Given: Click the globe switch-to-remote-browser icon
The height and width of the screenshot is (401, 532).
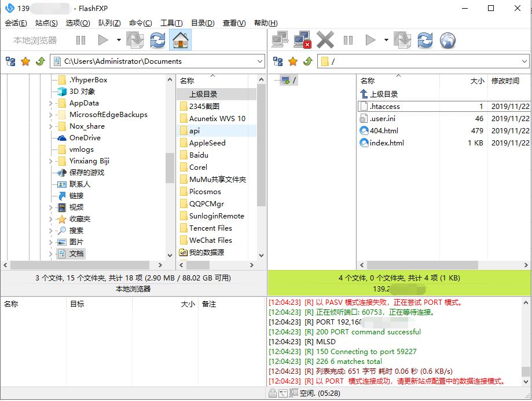Looking at the screenshot, I should click(448, 40).
